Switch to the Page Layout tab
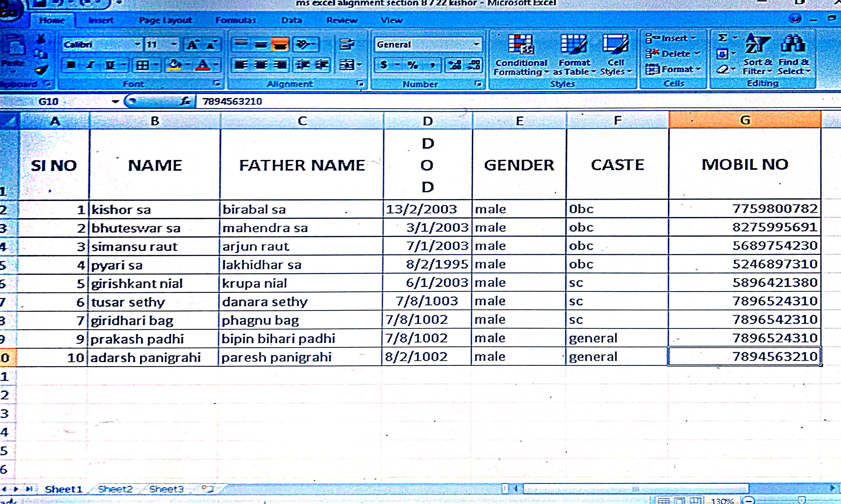Screen dimensions: 841x504 coord(165,20)
